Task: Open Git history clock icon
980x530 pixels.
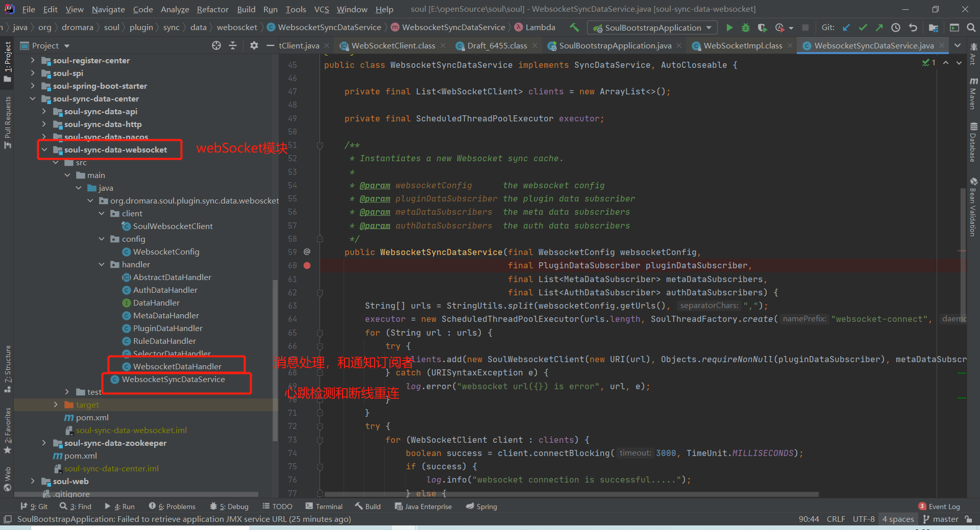Action: pos(896,28)
